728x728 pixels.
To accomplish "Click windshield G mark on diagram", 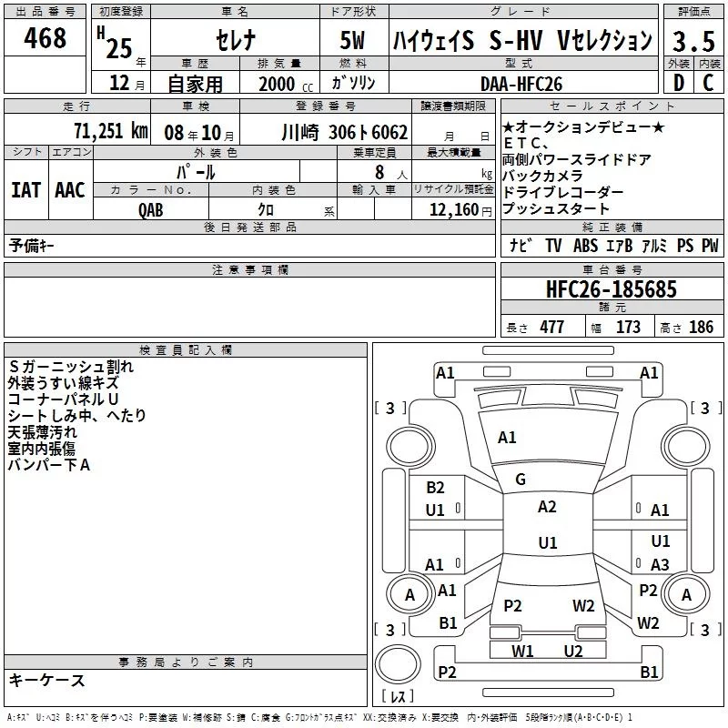I will coord(521,480).
